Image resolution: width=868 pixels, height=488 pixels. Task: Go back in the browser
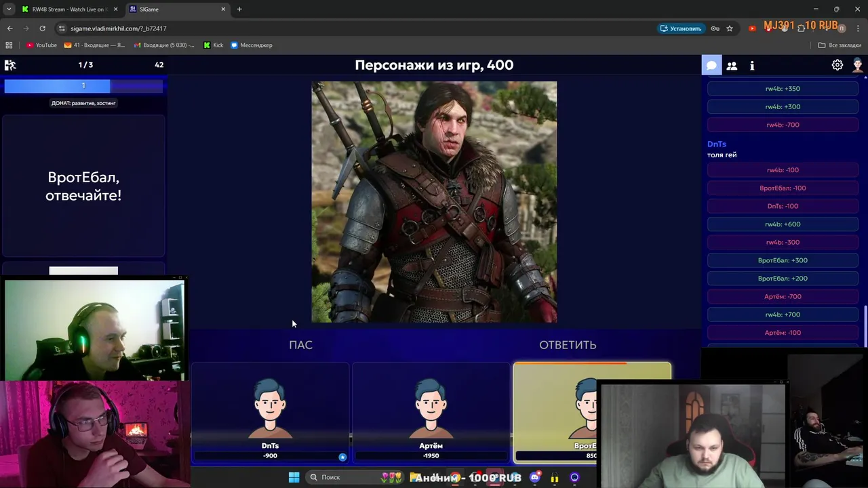point(9,28)
